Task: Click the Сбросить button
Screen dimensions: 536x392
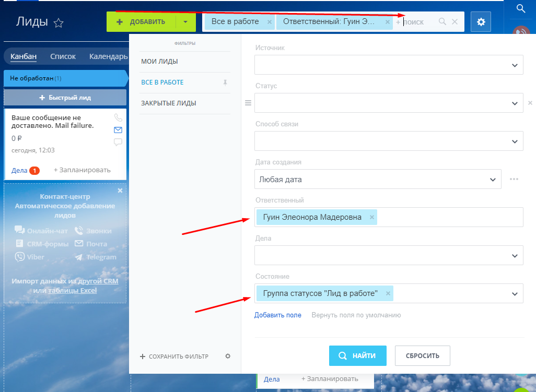Action: coord(423,355)
